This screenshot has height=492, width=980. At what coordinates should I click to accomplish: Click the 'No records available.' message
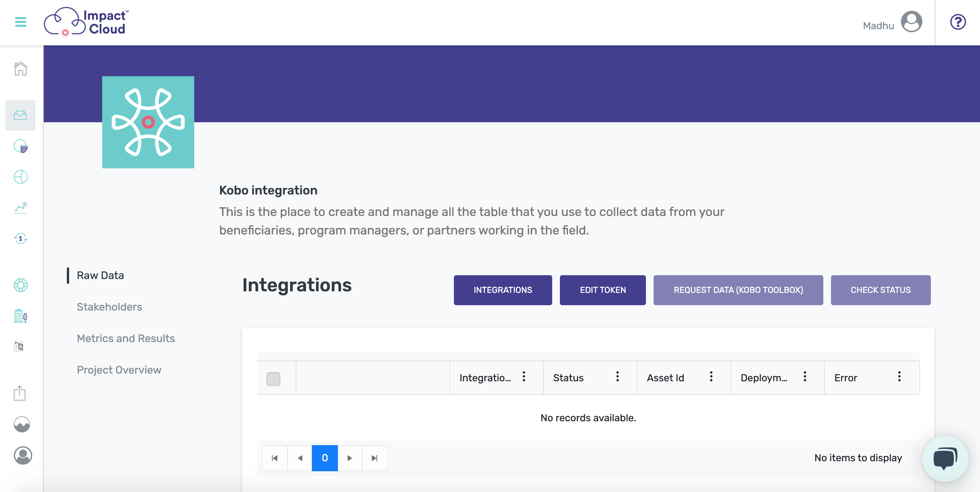pos(588,418)
